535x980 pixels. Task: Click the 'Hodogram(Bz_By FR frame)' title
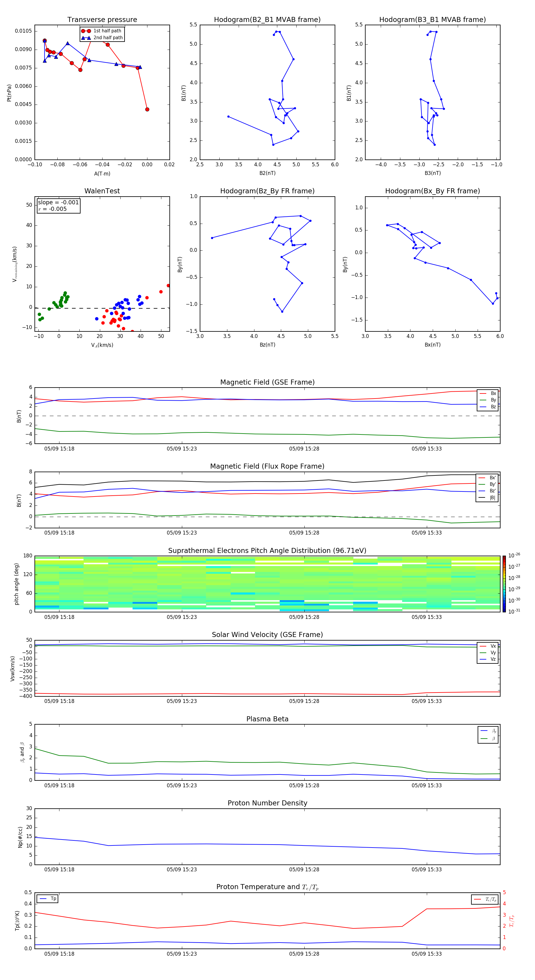point(267,191)
